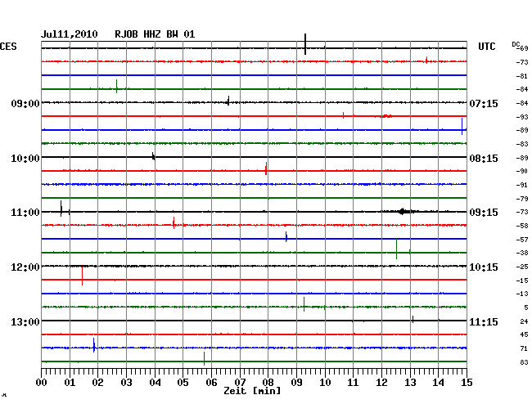Click the DC offset value 83
The width and height of the screenshot is (532, 404).
(x=524, y=362)
